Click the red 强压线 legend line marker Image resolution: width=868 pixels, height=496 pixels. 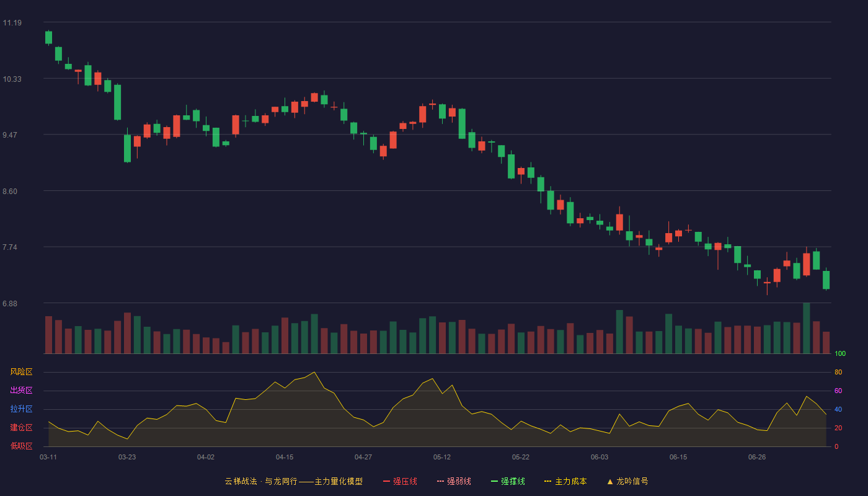(386, 481)
